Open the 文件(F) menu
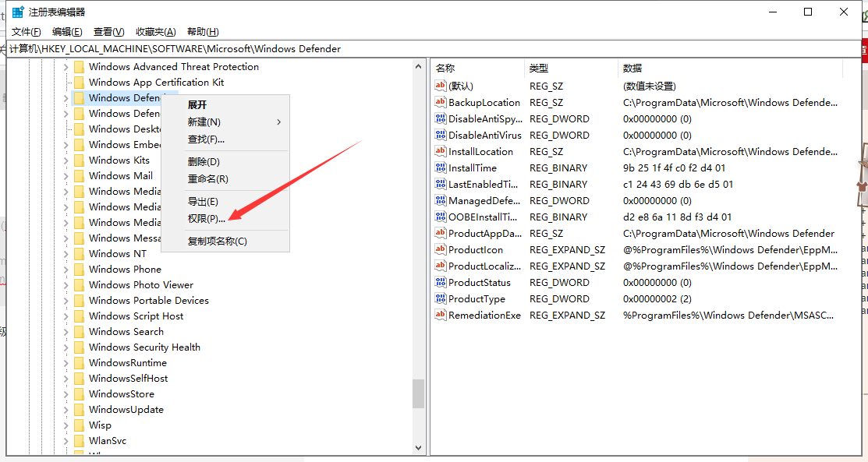868x462 pixels. 26,32
